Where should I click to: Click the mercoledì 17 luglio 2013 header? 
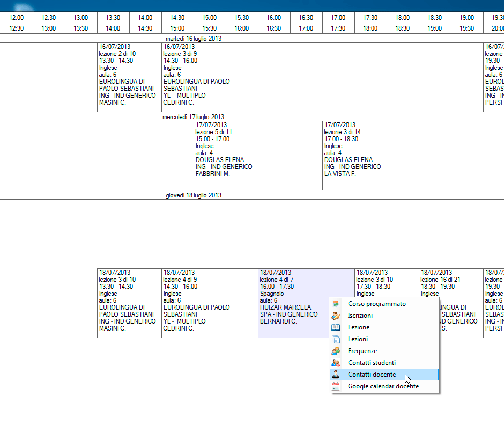point(194,117)
